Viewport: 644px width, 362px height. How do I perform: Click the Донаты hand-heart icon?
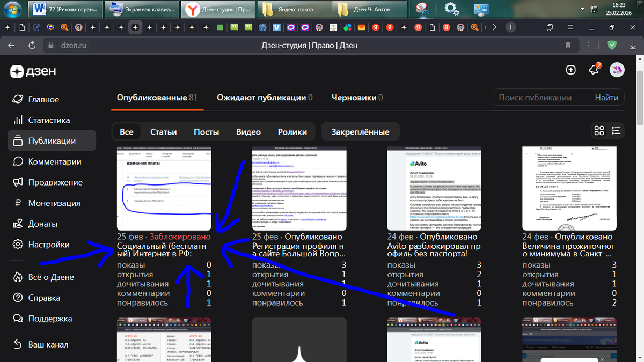[18, 224]
